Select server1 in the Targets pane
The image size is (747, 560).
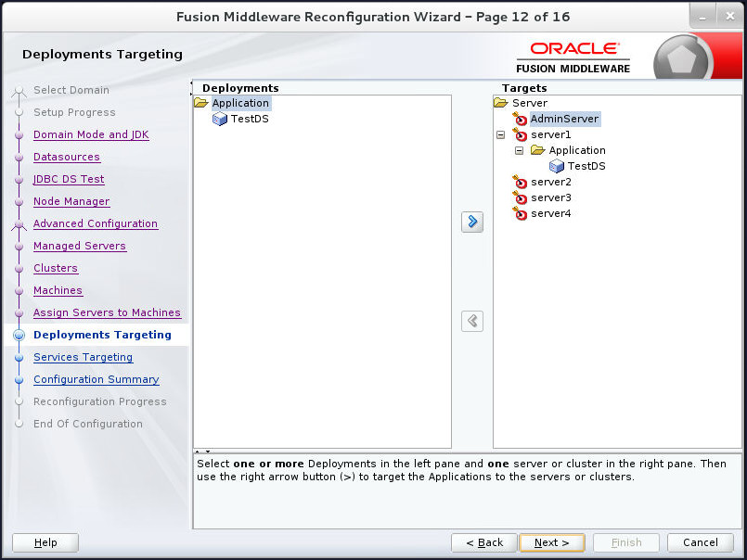(550, 134)
